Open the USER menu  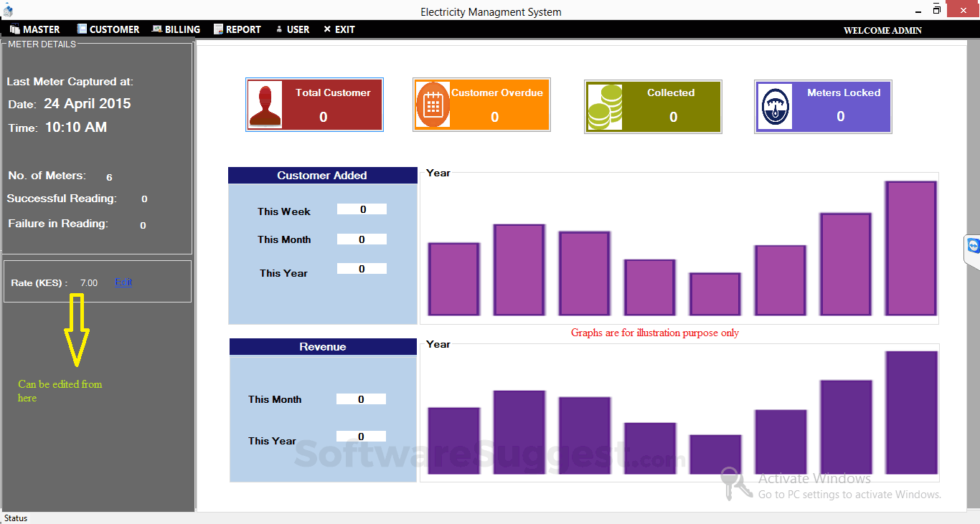pyautogui.click(x=296, y=29)
